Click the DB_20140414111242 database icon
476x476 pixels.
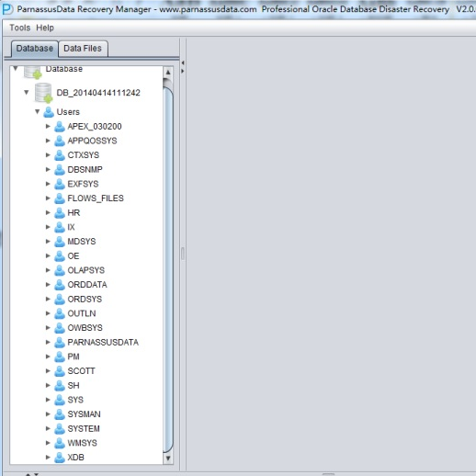(x=43, y=93)
